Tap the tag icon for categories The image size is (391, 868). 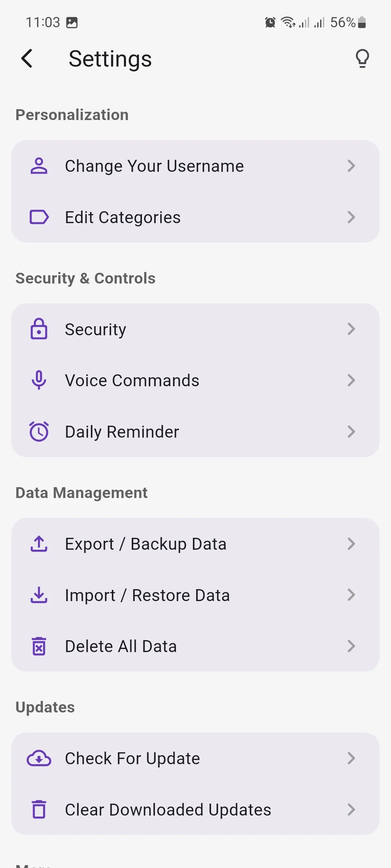[x=39, y=217]
